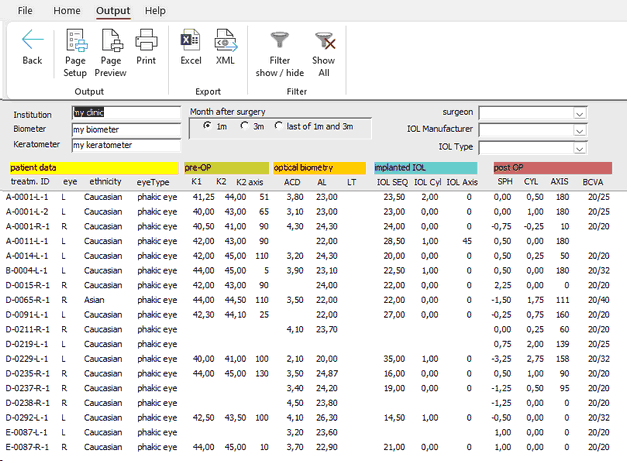627x461 pixels.
Task: Open the File menu
Action: click(x=25, y=10)
